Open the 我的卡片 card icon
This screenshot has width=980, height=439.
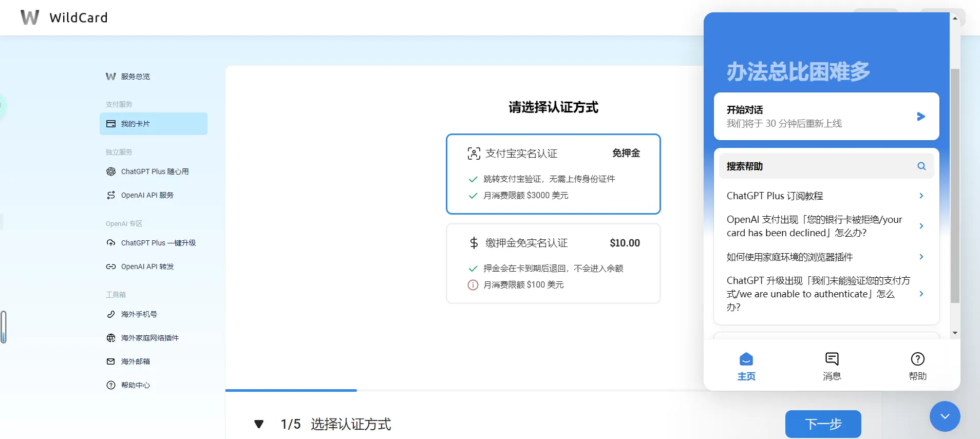[111, 124]
